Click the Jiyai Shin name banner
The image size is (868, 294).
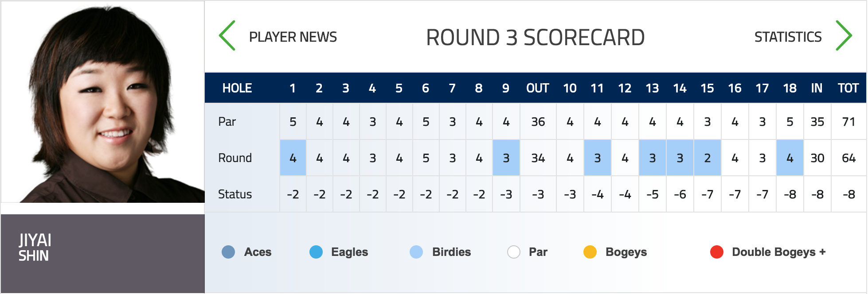coord(103,253)
